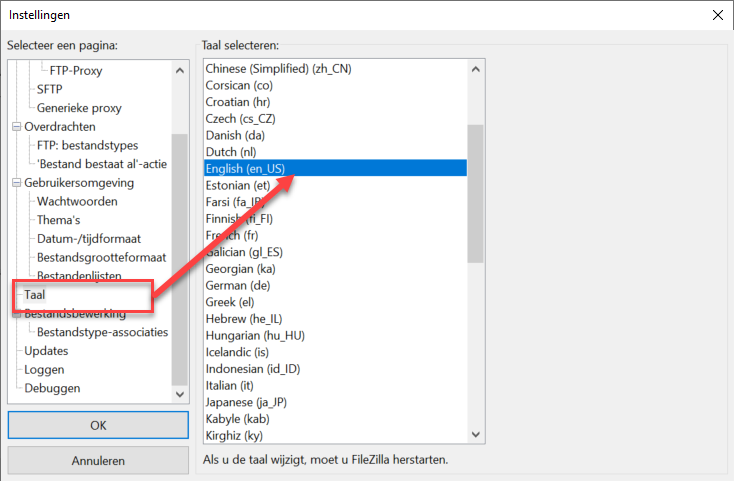Select the SFTP settings page
This screenshot has width=734, height=481.
pos(49,89)
